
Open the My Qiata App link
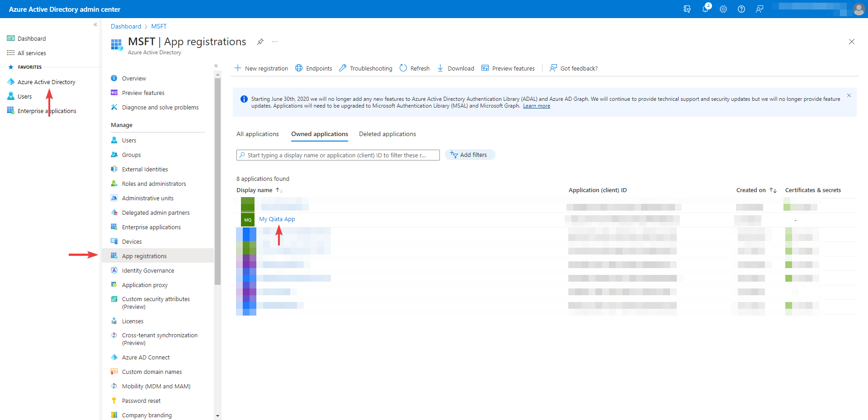tap(277, 219)
